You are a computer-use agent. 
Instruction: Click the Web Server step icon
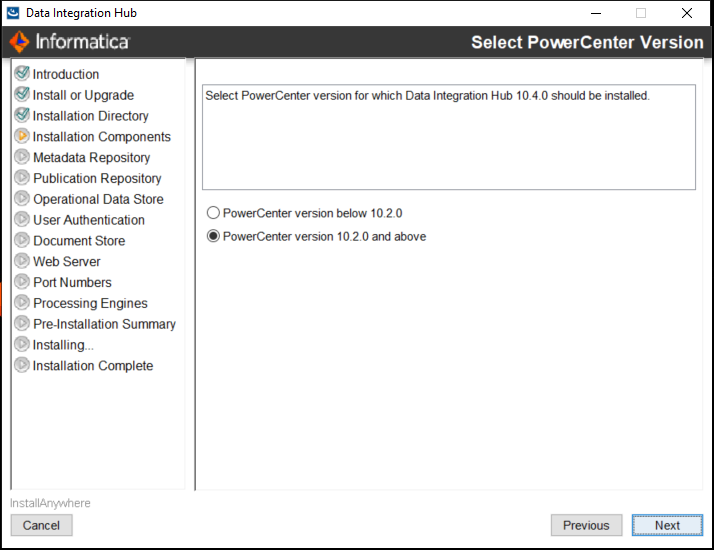[22, 261]
